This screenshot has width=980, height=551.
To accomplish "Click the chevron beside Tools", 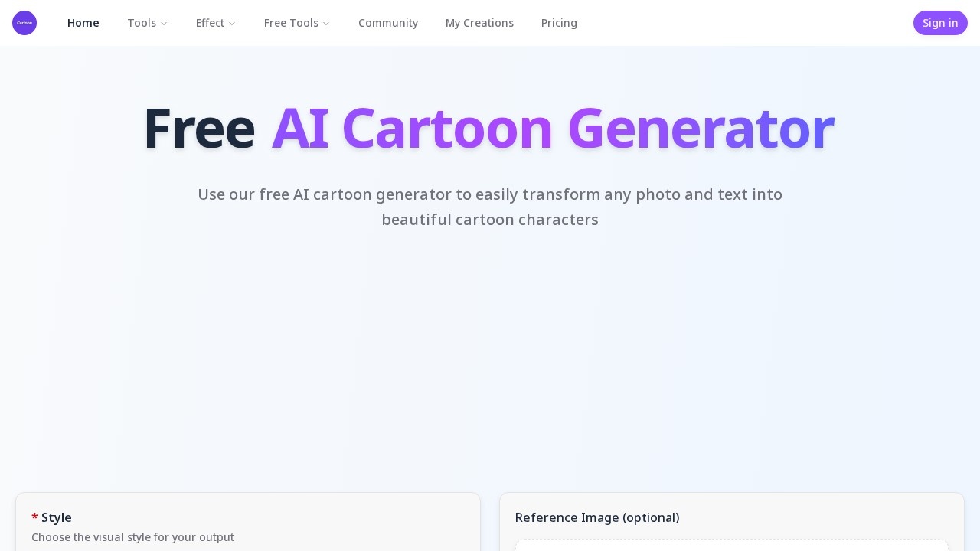I will [x=164, y=24].
